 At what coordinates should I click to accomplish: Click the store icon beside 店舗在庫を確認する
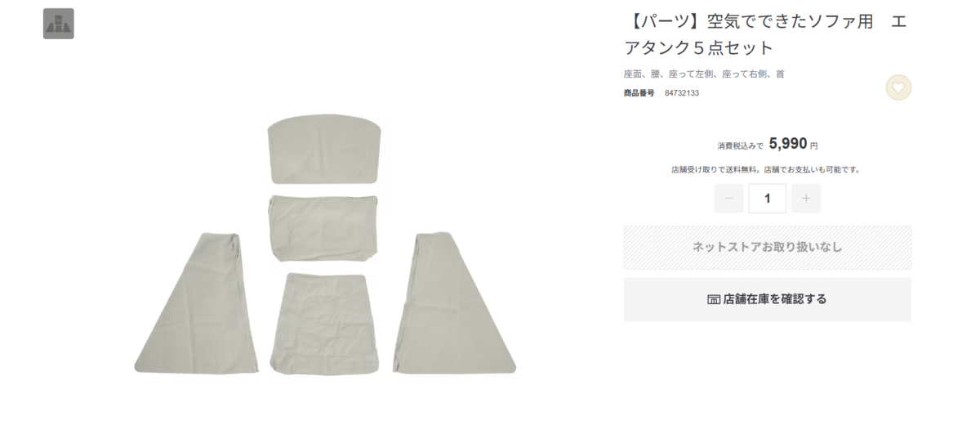(714, 299)
